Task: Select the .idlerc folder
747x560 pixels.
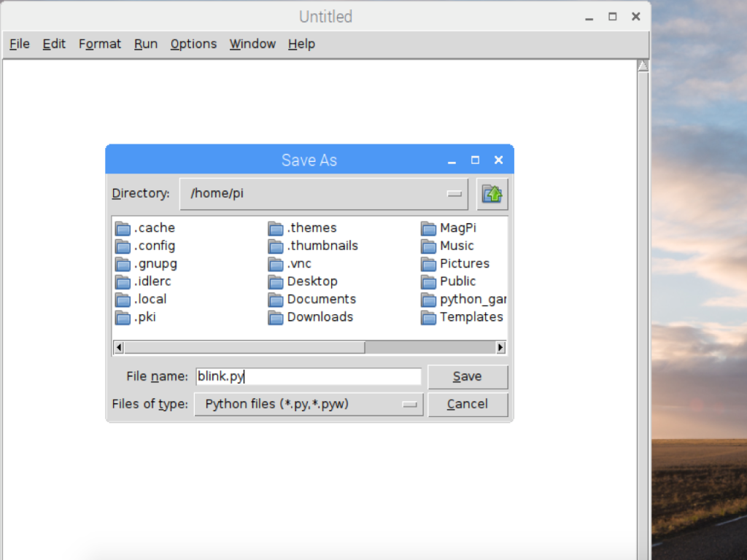Action: click(143, 281)
